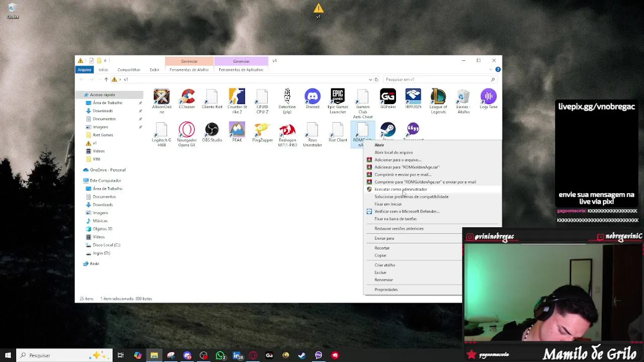Open WhatsApp from the taskbar
Image resolution: width=644 pixels, height=362 pixels.
click(220, 355)
